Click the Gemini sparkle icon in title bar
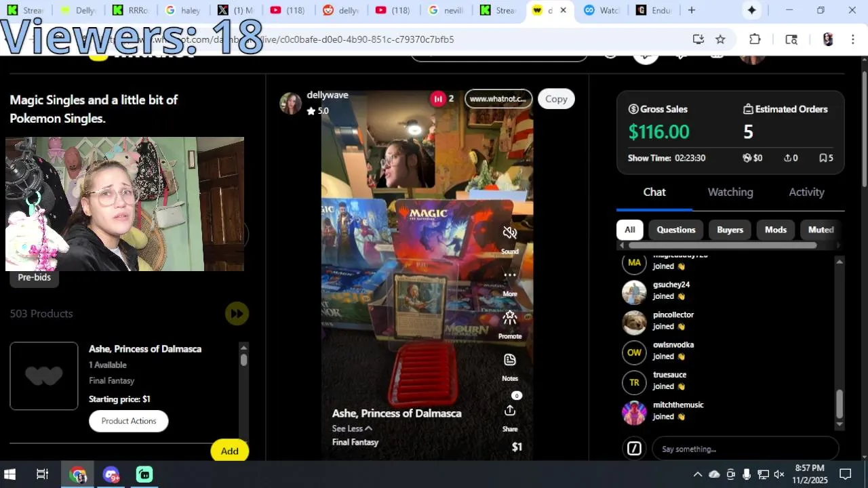This screenshot has height=488, width=868. (x=751, y=10)
